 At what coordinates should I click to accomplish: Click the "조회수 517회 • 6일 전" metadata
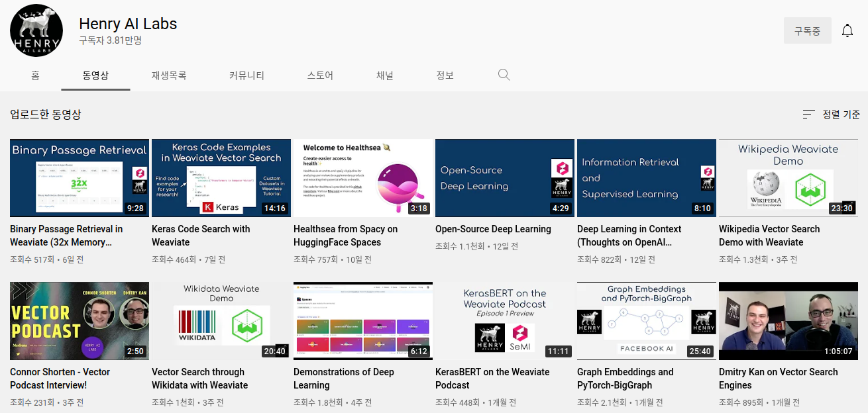coord(47,259)
